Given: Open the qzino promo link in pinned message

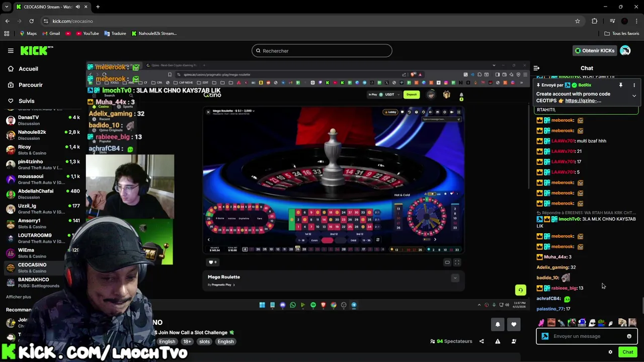Looking at the screenshot, I should (583, 101).
